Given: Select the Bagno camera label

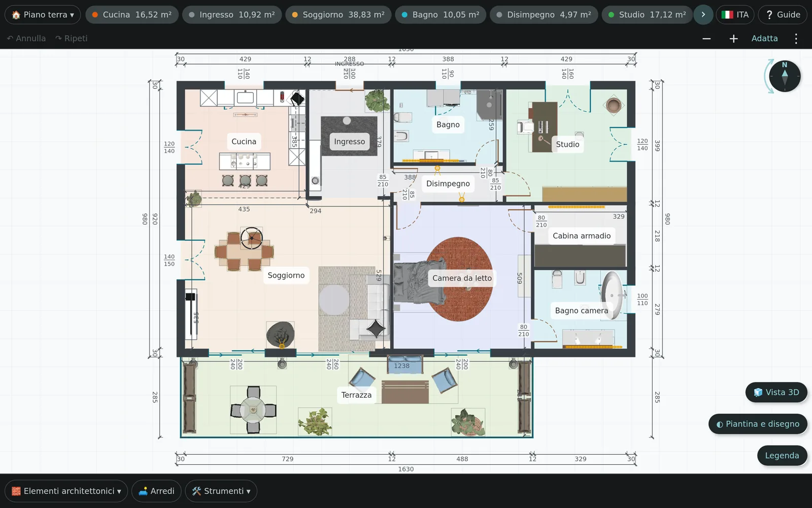Looking at the screenshot, I should 581,310.
